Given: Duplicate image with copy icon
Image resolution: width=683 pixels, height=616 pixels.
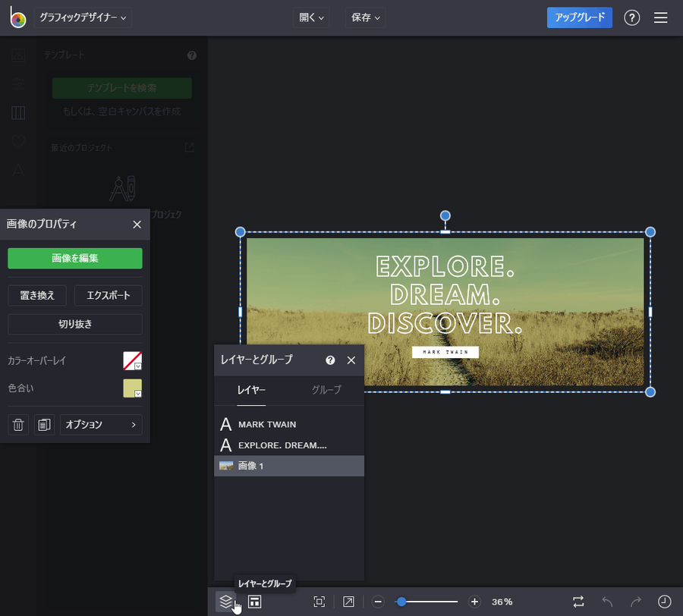Looking at the screenshot, I should coord(44,425).
